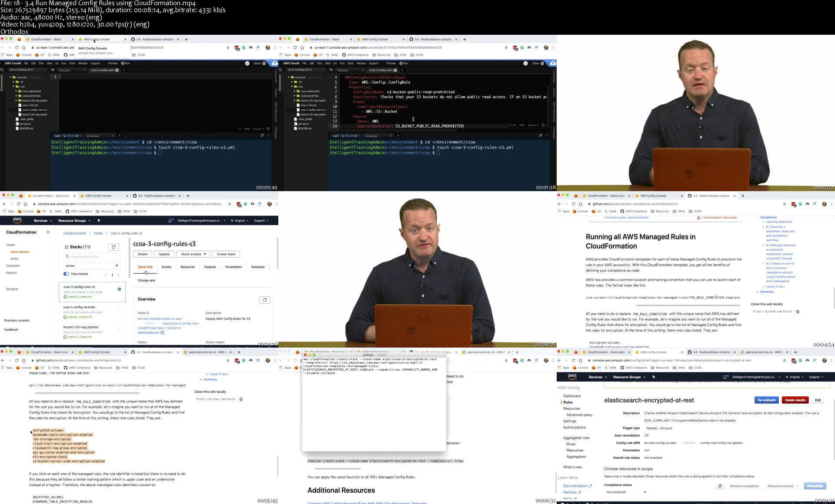
Task: Click Filter by stack name field
Action: click(x=92, y=257)
